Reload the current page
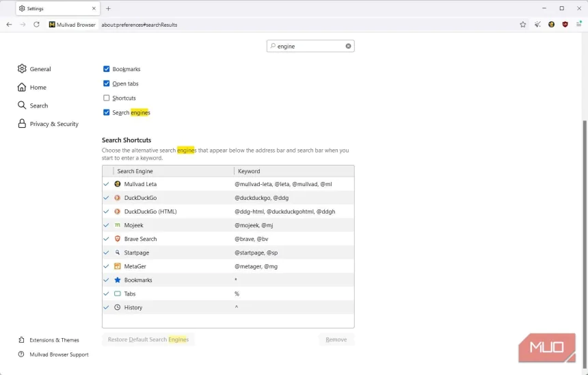The image size is (588, 375). coord(36,25)
